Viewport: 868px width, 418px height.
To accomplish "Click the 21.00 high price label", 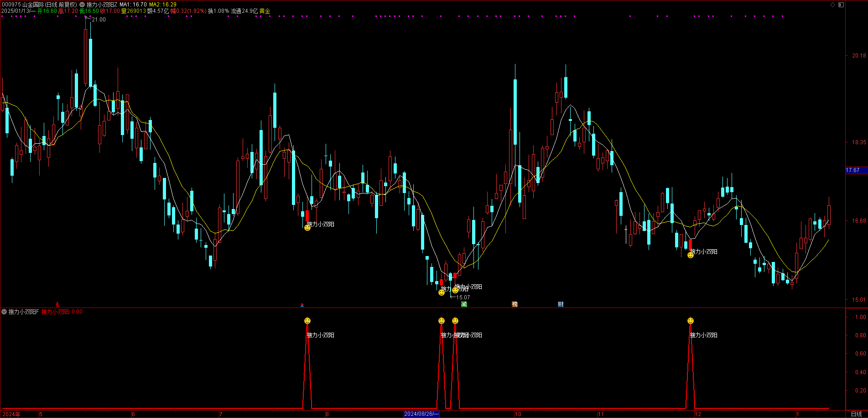I will click(x=99, y=20).
